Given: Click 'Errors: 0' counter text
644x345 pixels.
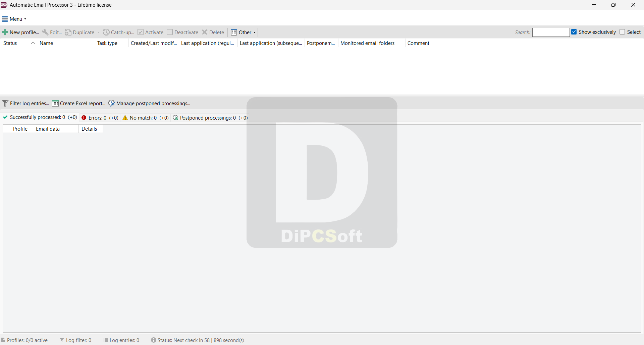Looking at the screenshot, I should [97, 118].
